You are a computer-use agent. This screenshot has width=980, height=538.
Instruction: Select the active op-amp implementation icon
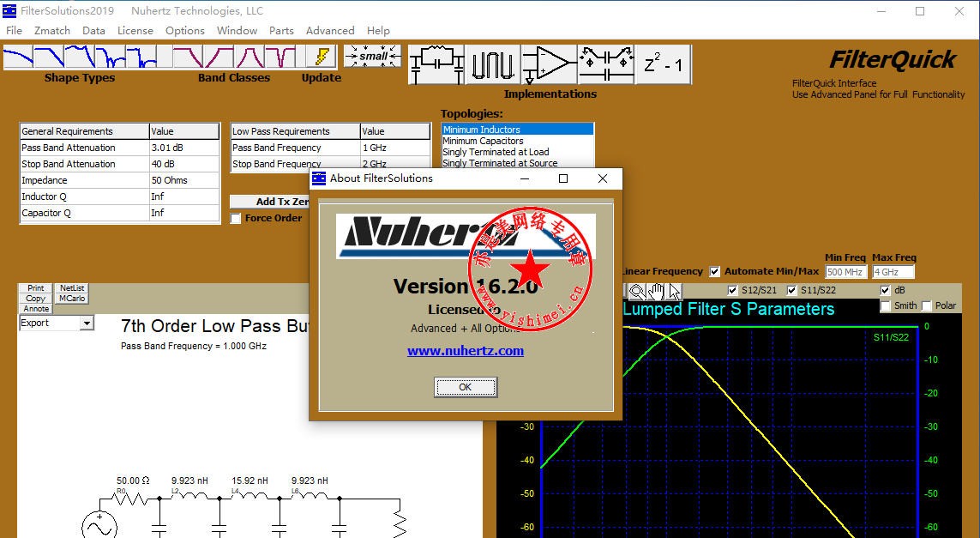point(550,64)
